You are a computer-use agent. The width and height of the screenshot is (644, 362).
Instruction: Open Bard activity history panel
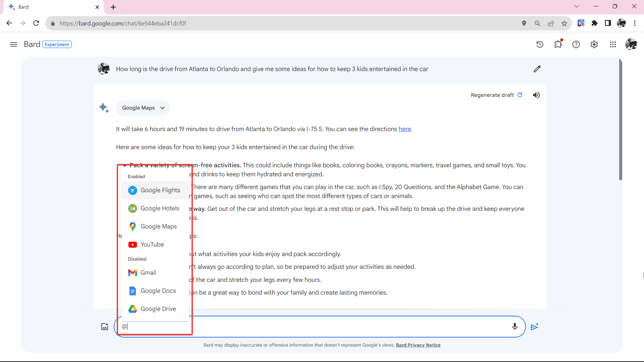click(540, 44)
